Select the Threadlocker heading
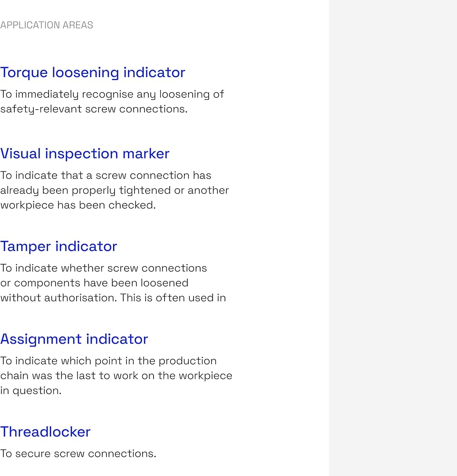The height and width of the screenshot is (476, 457). pos(45,432)
